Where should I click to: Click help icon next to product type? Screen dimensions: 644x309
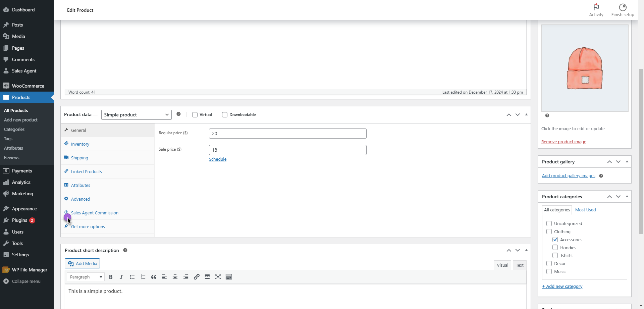pos(178,114)
